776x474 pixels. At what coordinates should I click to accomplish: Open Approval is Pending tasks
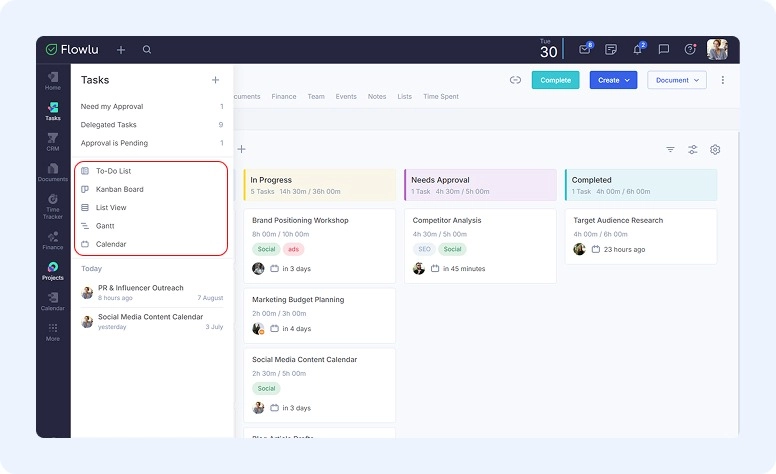pyautogui.click(x=152, y=143)
